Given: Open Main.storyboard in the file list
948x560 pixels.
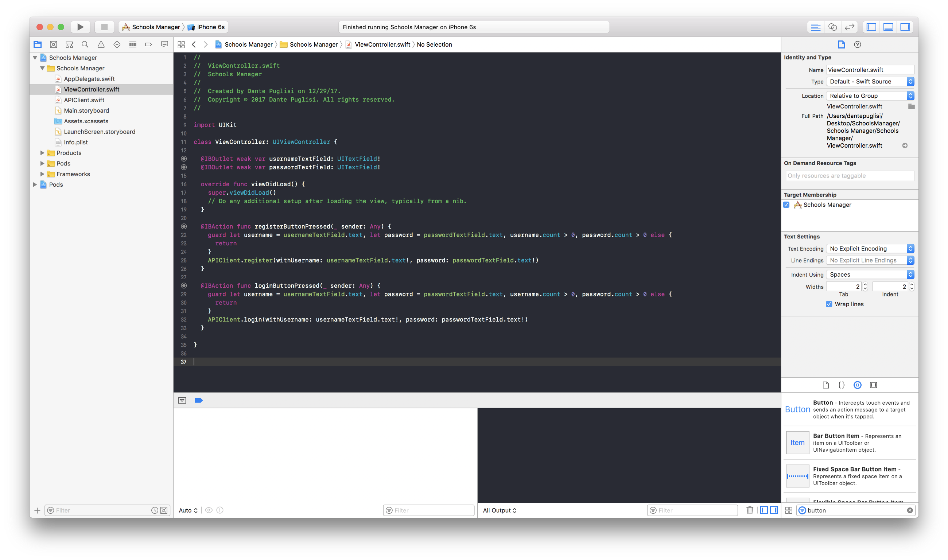Looking at the screenshot, I should (86, 110).
